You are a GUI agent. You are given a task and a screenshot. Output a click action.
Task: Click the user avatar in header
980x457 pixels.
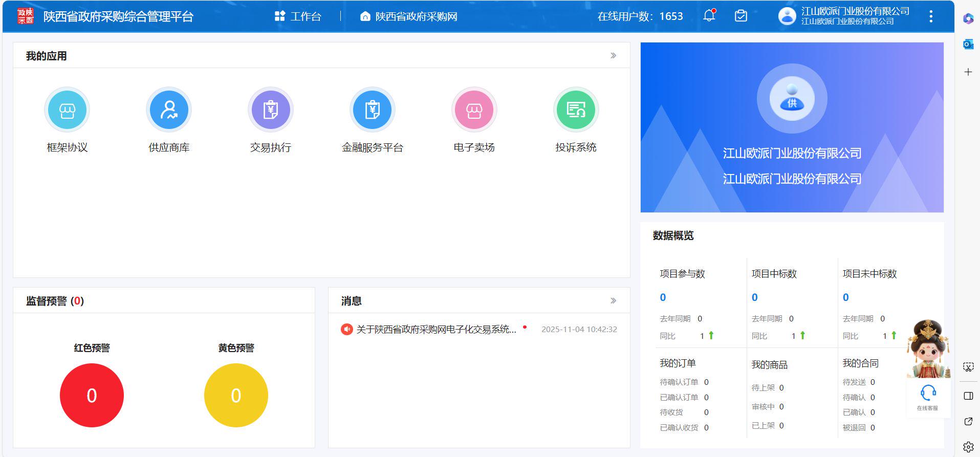787,16
